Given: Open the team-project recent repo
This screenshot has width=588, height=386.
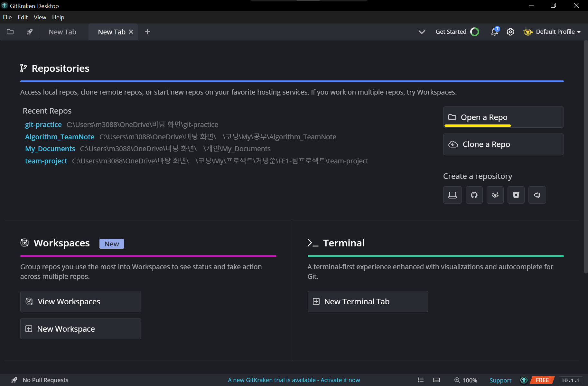Looking at the screenshot, I should click(x=46, y=161).
